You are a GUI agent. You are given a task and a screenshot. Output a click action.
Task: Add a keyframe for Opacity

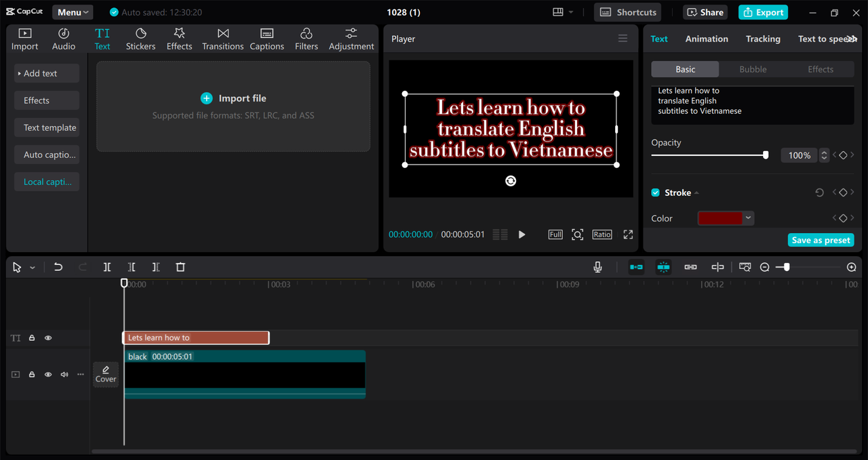843,155
